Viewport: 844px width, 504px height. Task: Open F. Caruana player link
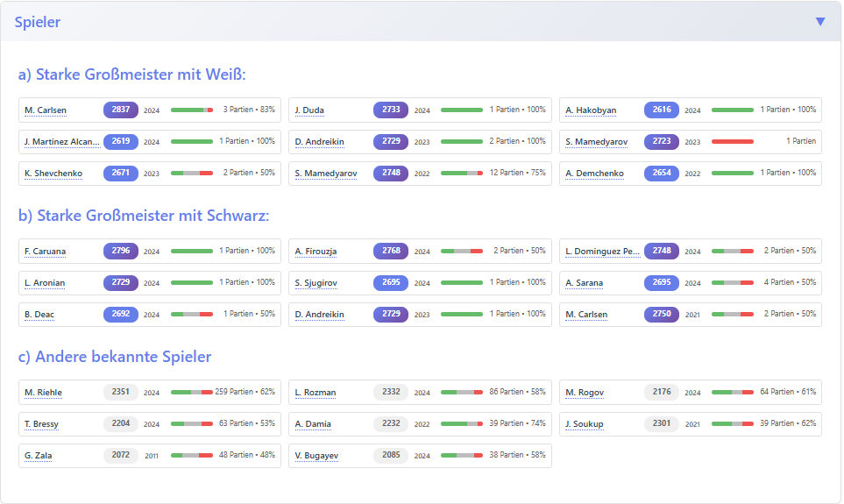tap(45, 252)
